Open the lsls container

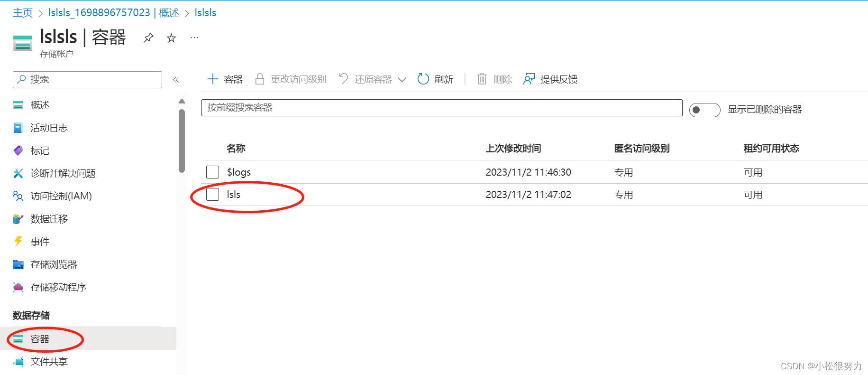tap(234, 195)
